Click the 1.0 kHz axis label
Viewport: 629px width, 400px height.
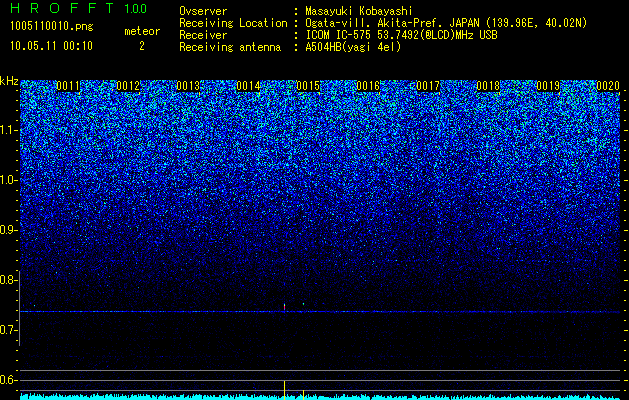click(x=9, y=181)
